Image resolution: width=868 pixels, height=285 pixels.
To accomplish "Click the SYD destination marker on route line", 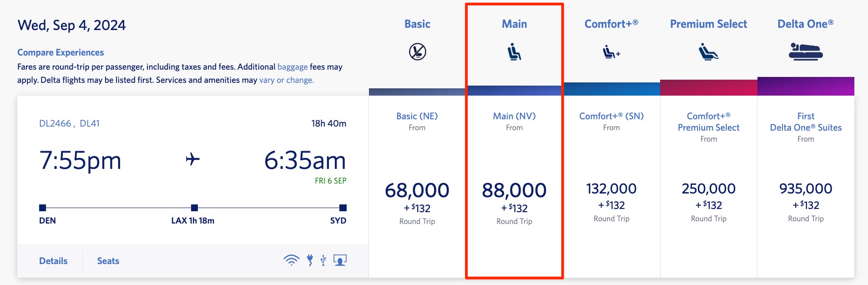I will [343, 208].
